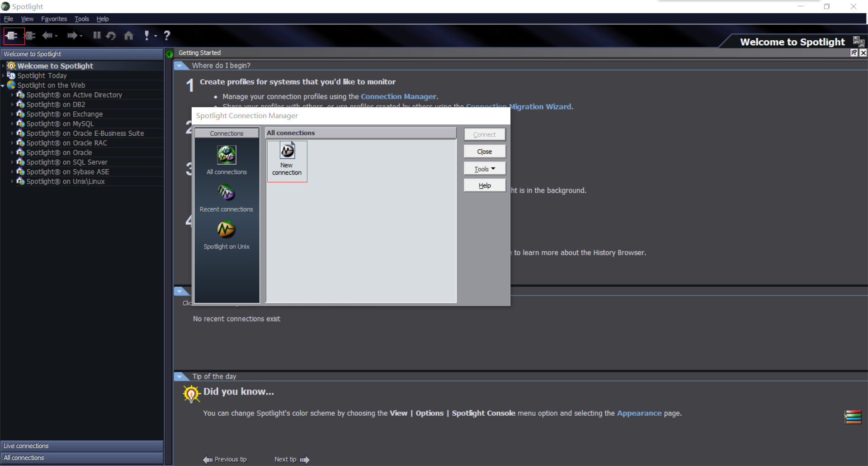Click the Next tip label
868x466 pixels.
[285, 459]
